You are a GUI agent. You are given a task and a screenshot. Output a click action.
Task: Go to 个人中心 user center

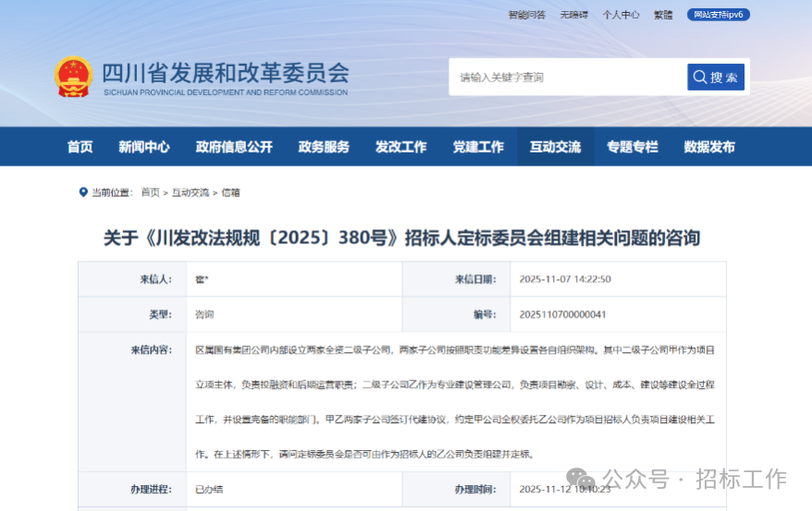tap(621, 15)
